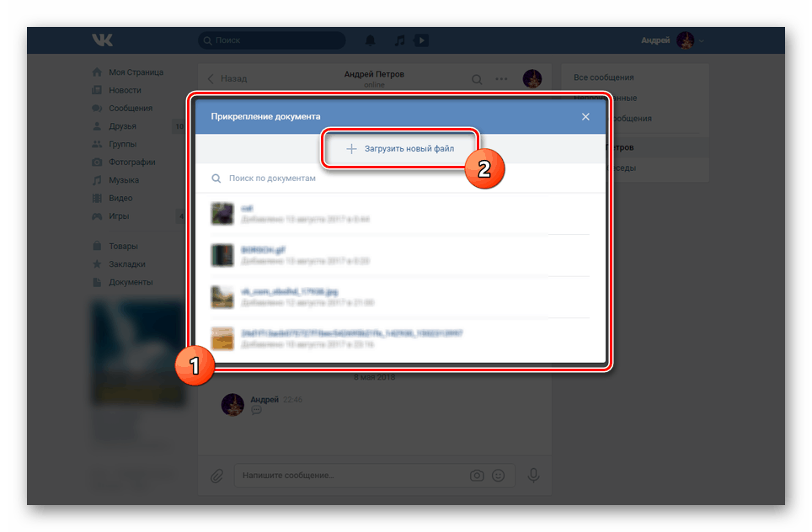Open Музыка in sidebar
The width and height of the screenshot is (812, 532).
pos(124,180)
